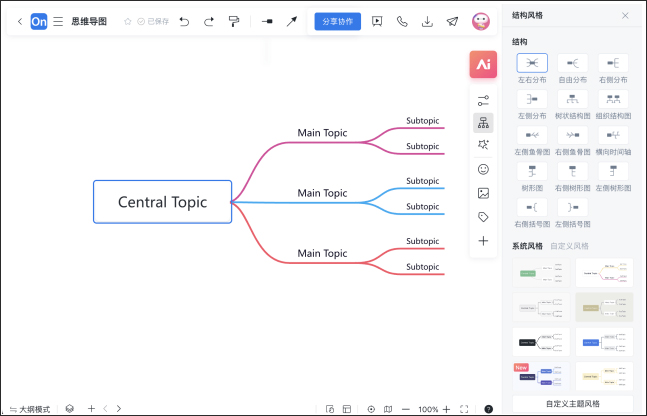Open the help question mark button

[489, 409]
